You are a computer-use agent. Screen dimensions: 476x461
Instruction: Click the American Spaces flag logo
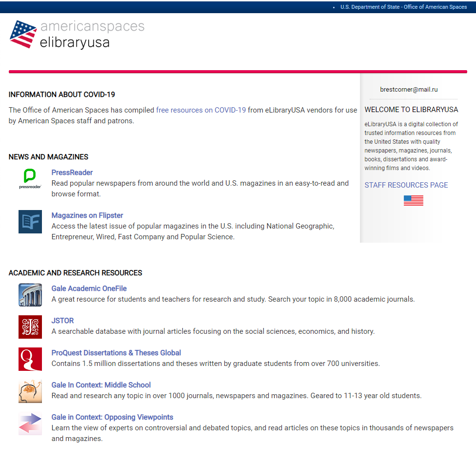pyautogui.click(x=23, y=34)
